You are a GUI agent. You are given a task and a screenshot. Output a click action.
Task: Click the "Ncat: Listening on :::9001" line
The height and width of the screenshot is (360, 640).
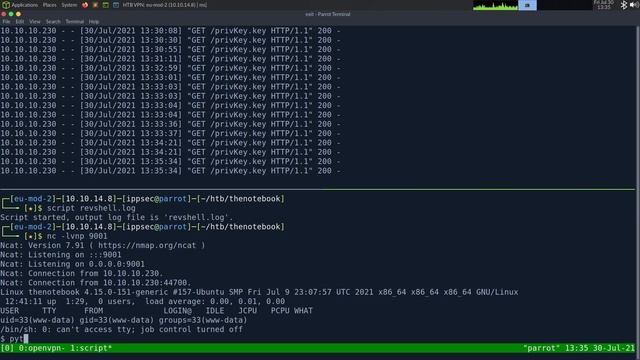click(60, 255)
